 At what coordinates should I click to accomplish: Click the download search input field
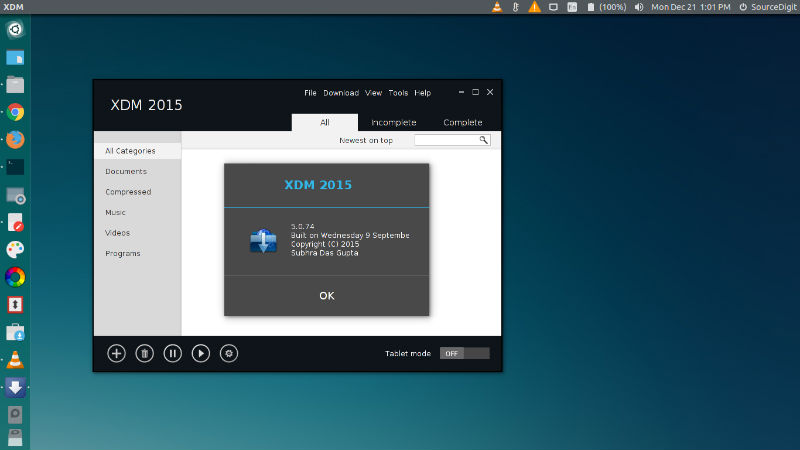[x=452, y=140]
